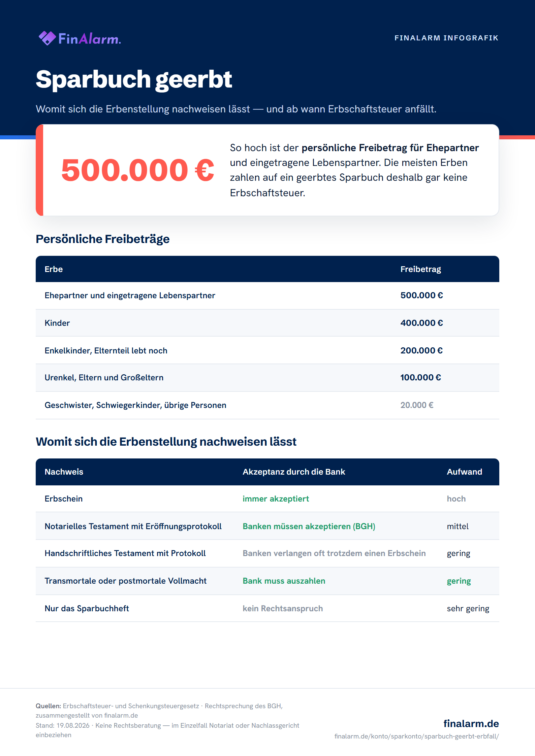This screenshot has height=756, width=535.
Task: Click the Erbe column header
Action: (54, 269)
